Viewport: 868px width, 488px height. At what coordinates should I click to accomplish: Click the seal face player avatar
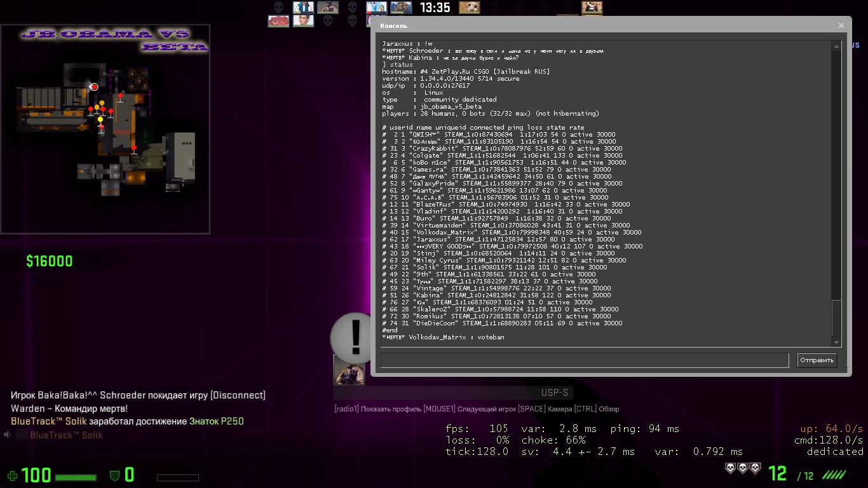[x=470, y=8]
